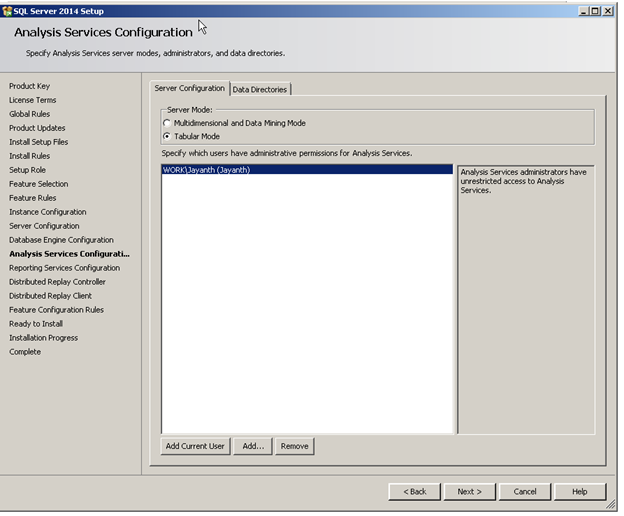Click Feature Configuration Rules step
Screen dimensions: 624x516
point(57,310)
